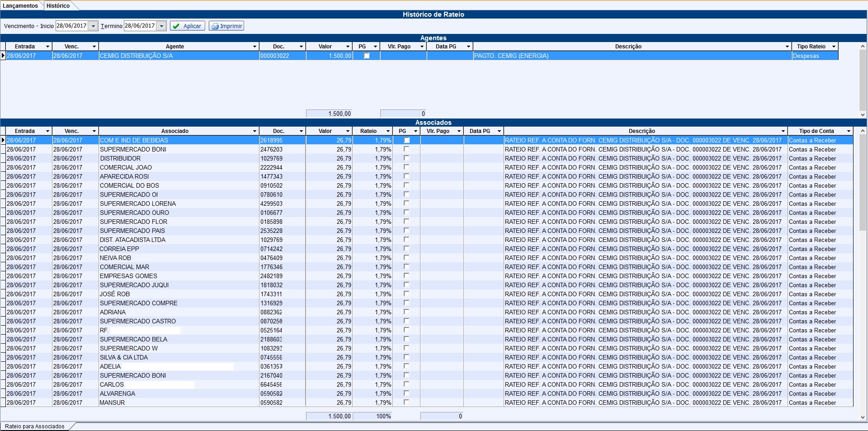The image size is (868, 431).
Task: Switch to the Lançamentos tab
Action: click(20, 6)
